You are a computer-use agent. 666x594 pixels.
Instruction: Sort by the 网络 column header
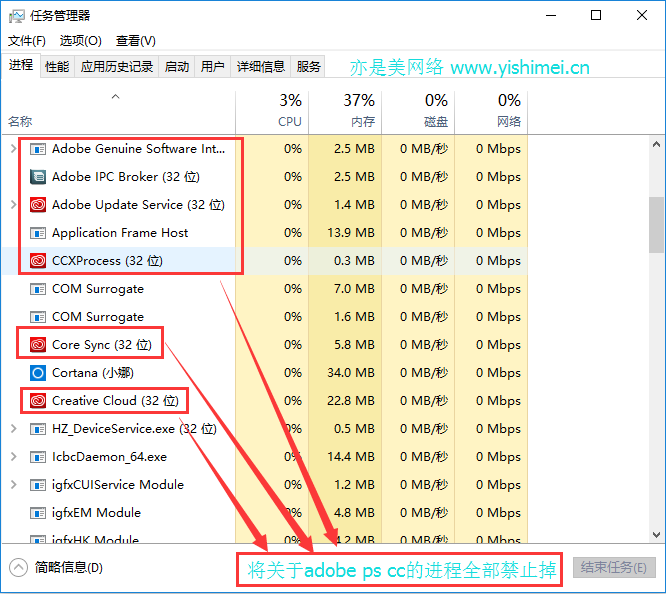point(491,112)
